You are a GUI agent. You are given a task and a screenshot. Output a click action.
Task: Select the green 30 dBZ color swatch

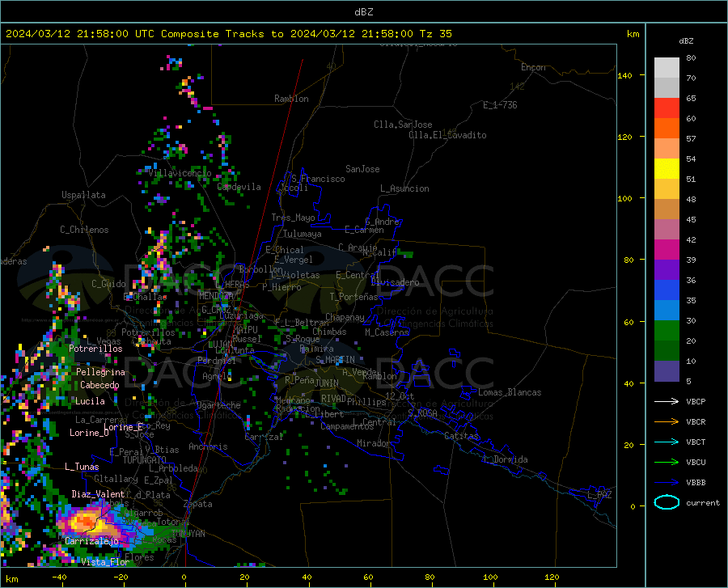tap(667, 331)
